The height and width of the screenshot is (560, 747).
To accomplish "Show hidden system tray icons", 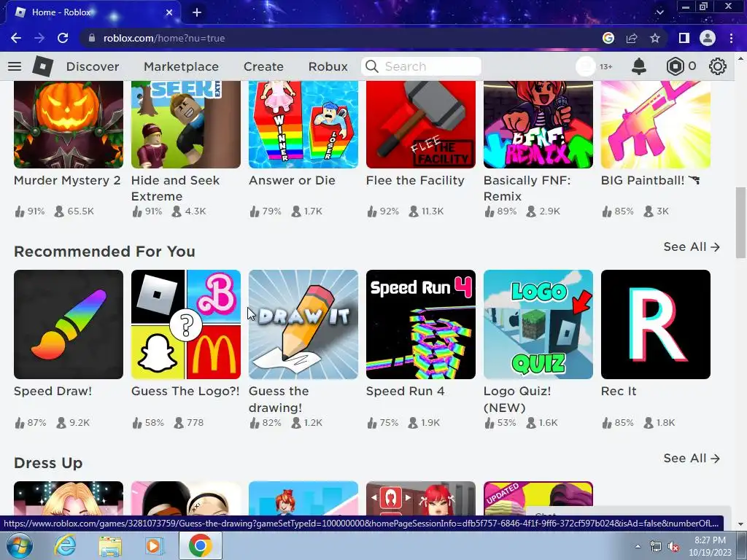I will click(638, 546).
